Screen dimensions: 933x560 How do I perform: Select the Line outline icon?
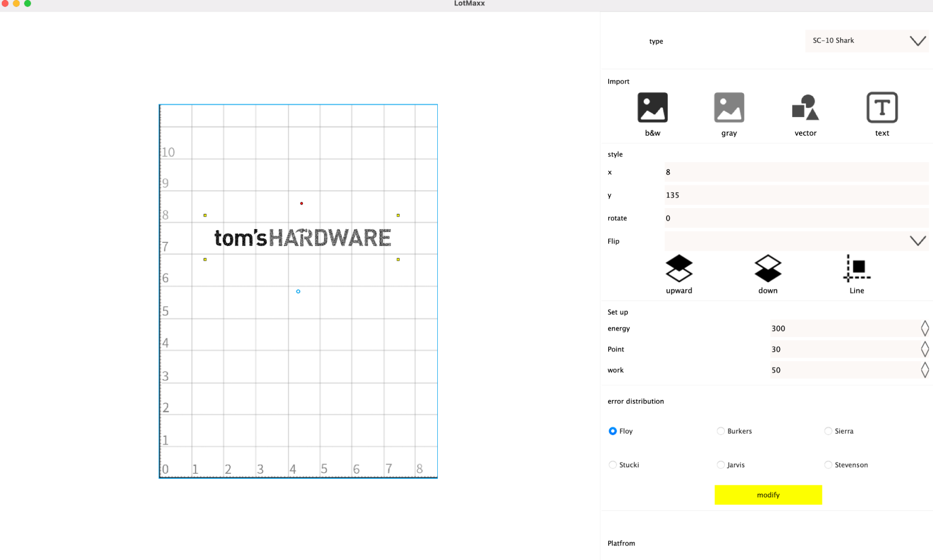[857, 268]
